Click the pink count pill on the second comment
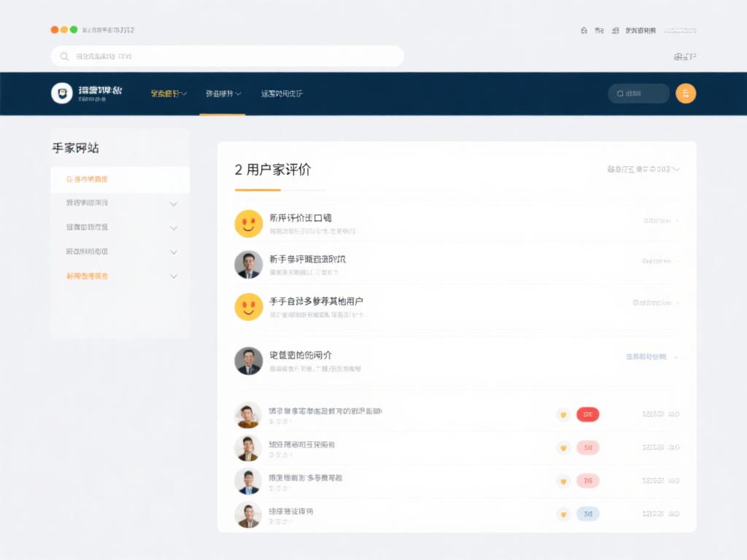This screenshot has height=560, width=747. click(x=588, y=448)
